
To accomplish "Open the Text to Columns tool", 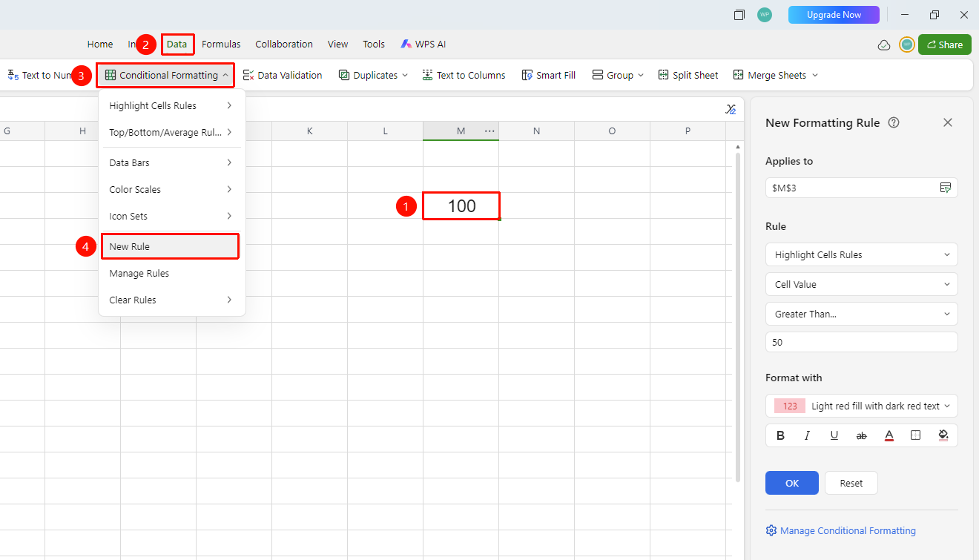I will tap(464, 75).
